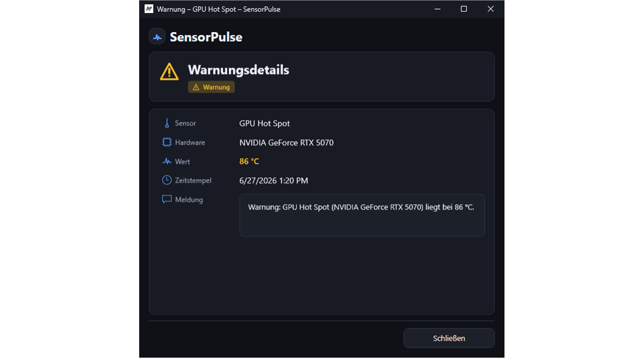Click the 'SensorPulse' app title text
This screenshot has height=362, width=644.
coord(206,37)
